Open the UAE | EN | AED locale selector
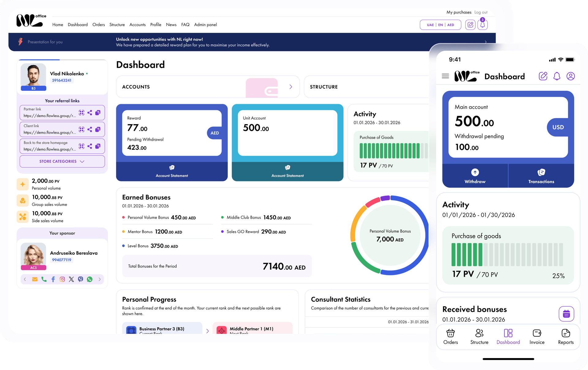Screen dimensions: 588x370 click(440, 25)
